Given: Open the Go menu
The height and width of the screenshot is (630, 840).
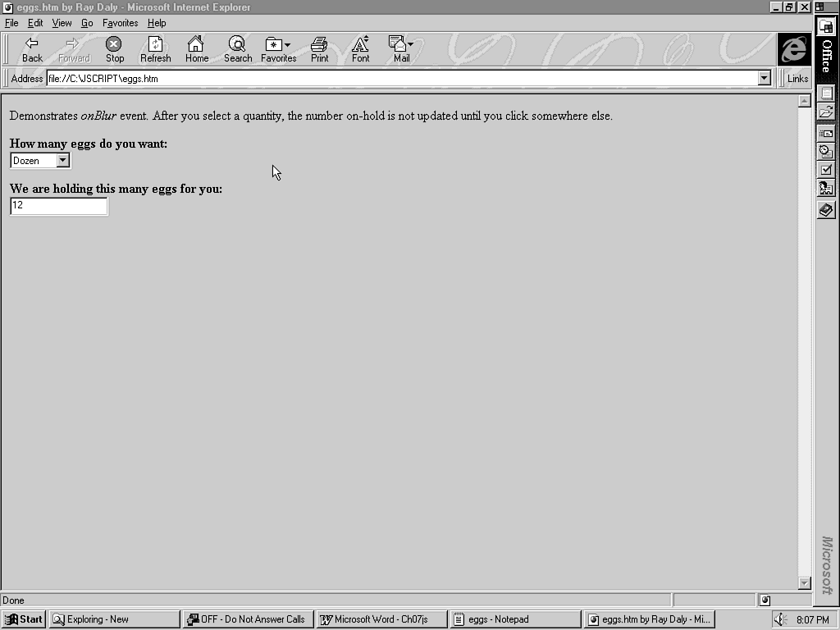Looking at the screenshot, I should pyautogui.click(x=87, y=23).
